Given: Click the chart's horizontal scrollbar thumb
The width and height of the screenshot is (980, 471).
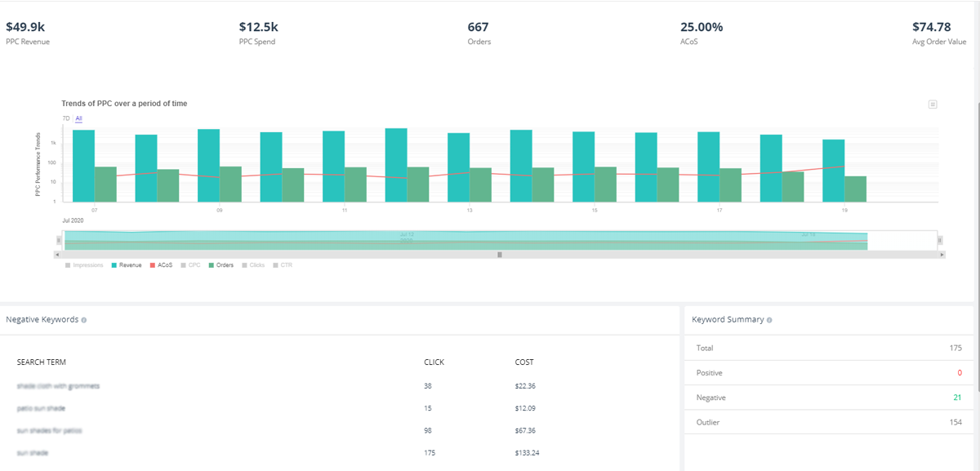Looking at the screenshot, I should point(500,255).
